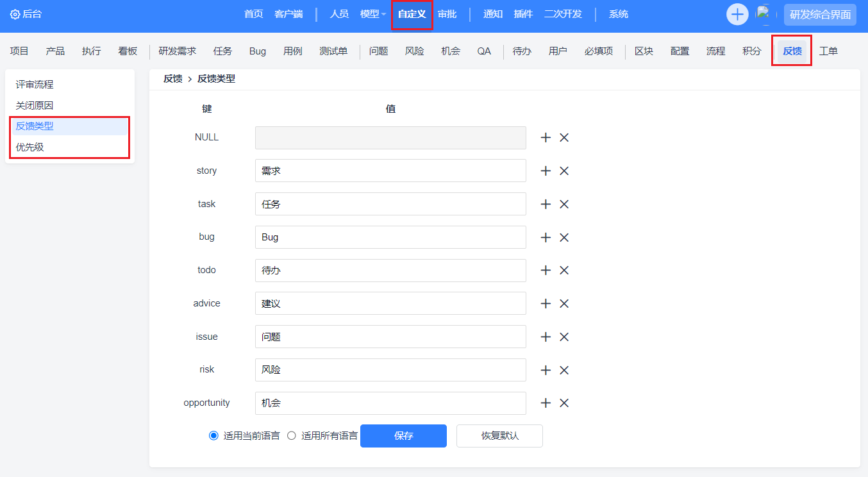Image resolution: width=868 pixels, height=477 pixels.
Task: Click the opportunity value field containing 机会
Action: pyautogui.click(x=390, y=403)
